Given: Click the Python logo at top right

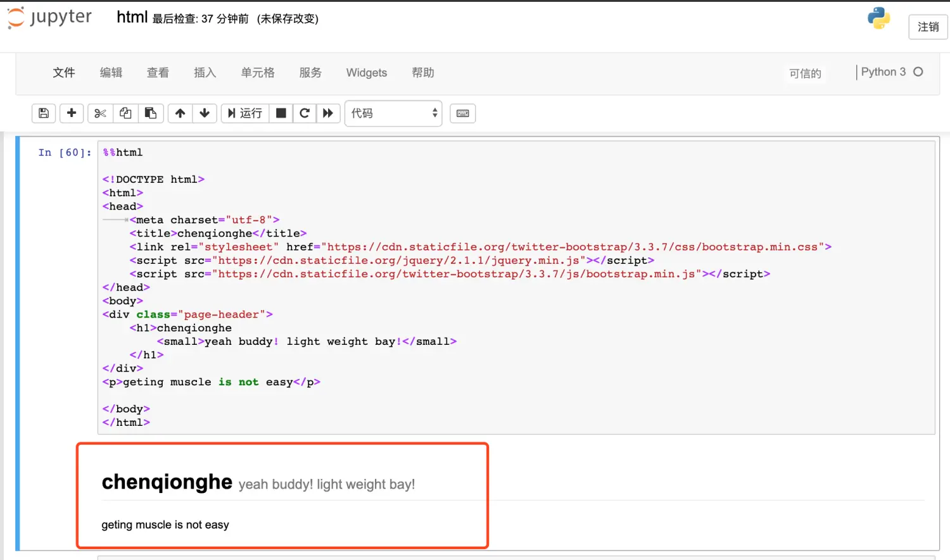Looking at the screenshot, I should [878, 19].
